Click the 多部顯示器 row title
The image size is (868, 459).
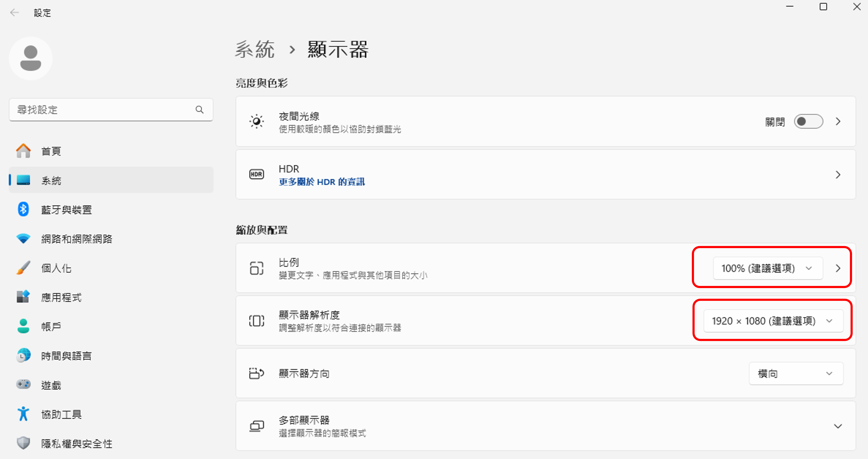click(304, 420)
